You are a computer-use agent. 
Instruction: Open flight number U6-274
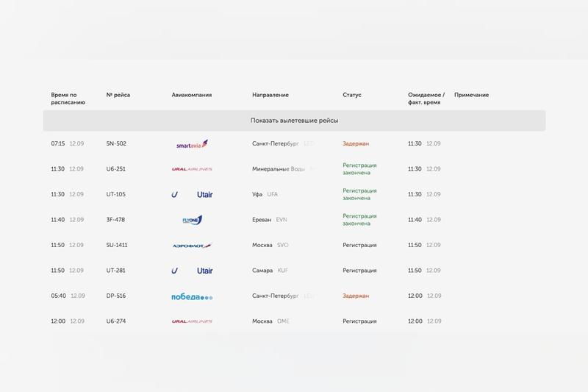pos(116,321)
